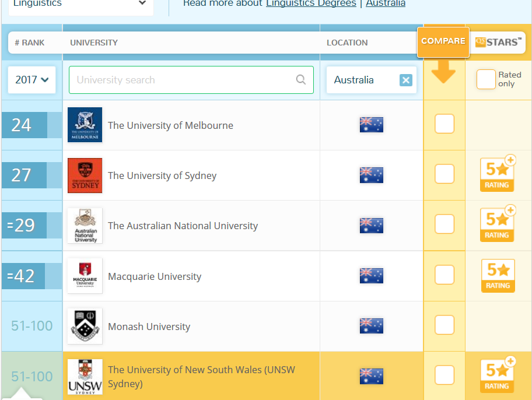The width and height of the screenshot is (532, 400).
Task: Click the search magnifier icon
Action: point(300,79)
